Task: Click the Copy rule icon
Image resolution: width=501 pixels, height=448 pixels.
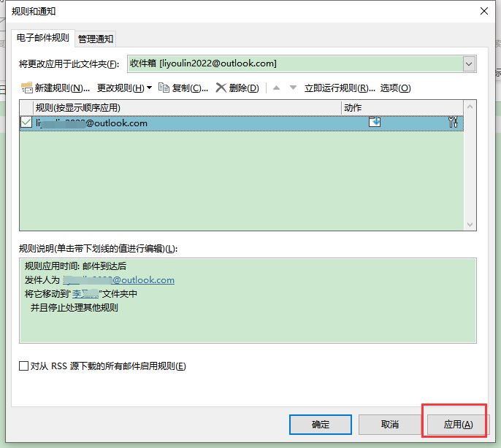Action: (164, 88)
